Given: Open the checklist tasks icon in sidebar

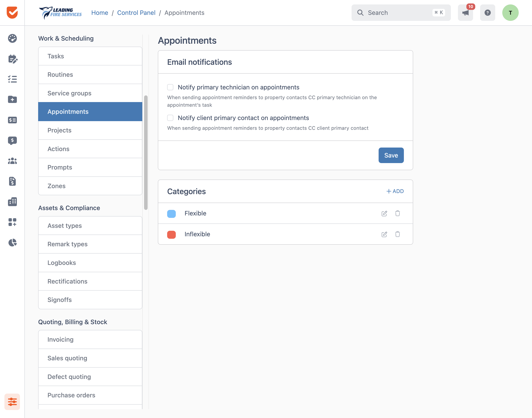Looking at the screenshot, I should coord(12,79).
